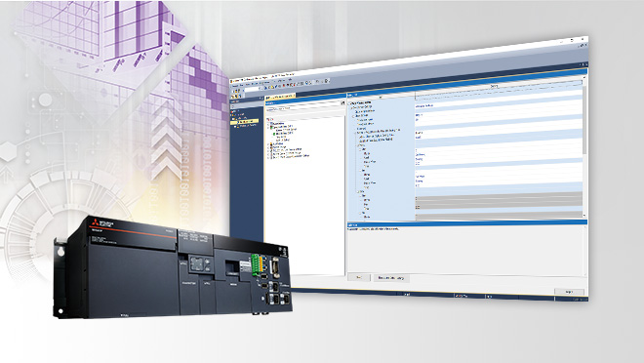Viewport: 644px width, 363px height.
Task: Collapse the top node in settings item tree
Action: (x=350, y=103)
